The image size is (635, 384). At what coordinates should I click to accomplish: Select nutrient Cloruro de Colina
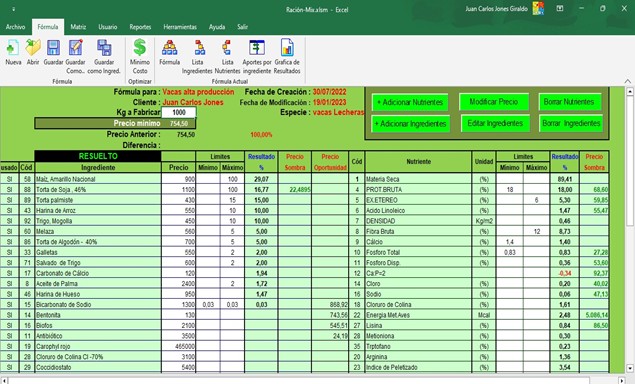pos(418,305)
